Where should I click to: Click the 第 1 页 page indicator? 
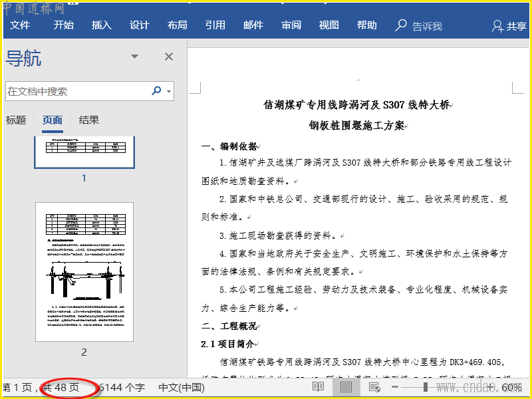click(18, 387)
